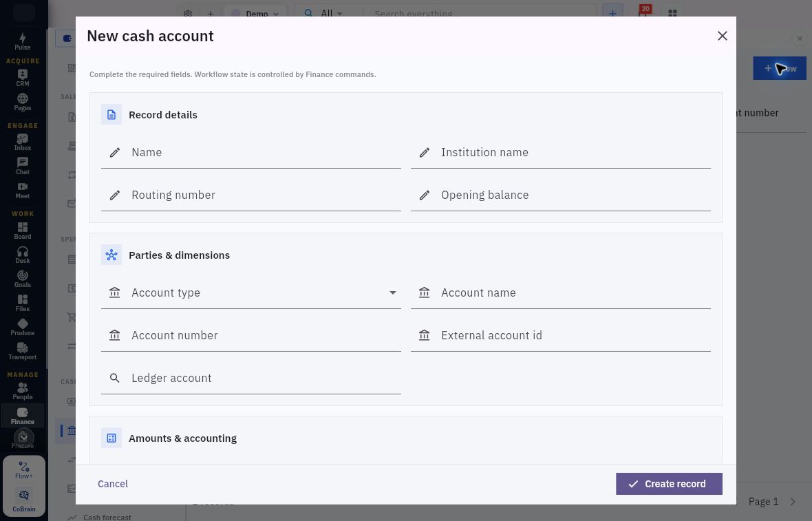812x521 pixels.
Task: Click the Ledger account search icon
Action: [115, 378]
